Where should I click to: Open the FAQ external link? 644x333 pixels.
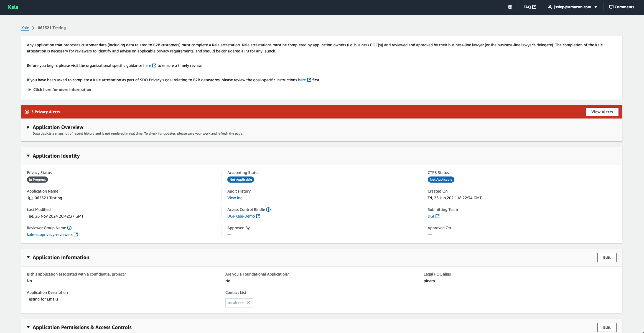[530, 7]
